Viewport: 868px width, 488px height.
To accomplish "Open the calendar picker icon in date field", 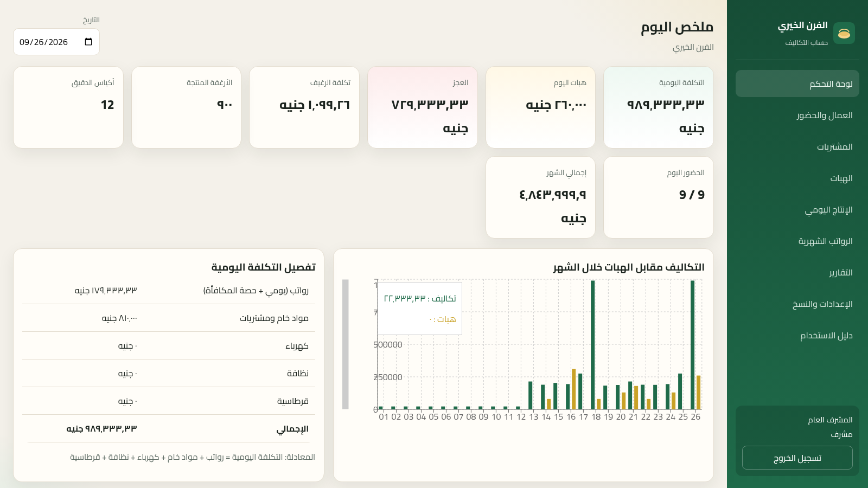I will (88, 42).
